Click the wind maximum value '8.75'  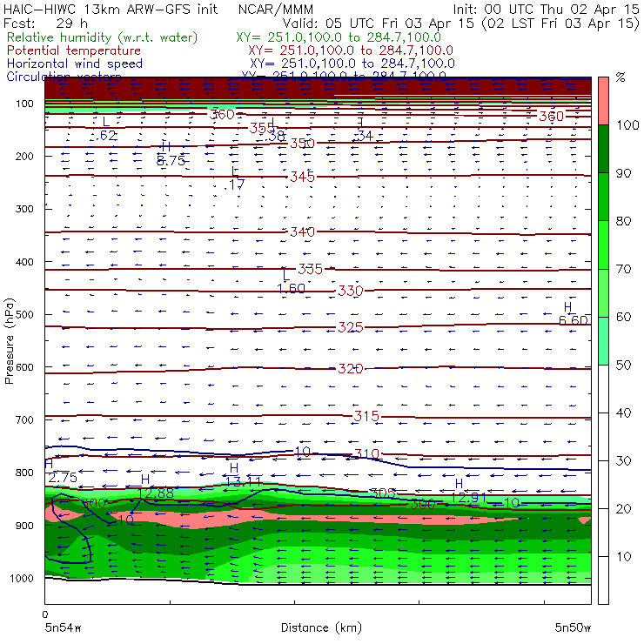tap(171, 161)
